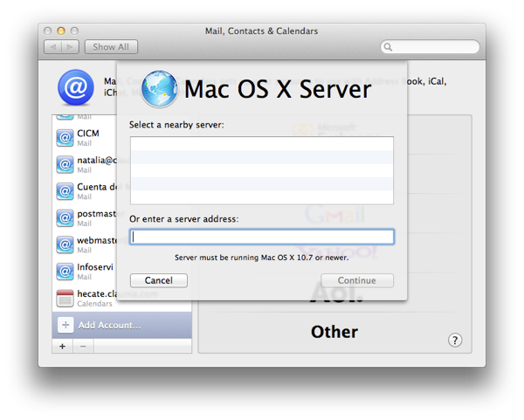Select the postmaster account name
The height and width of the screenshot is (420, 524).
97,214
